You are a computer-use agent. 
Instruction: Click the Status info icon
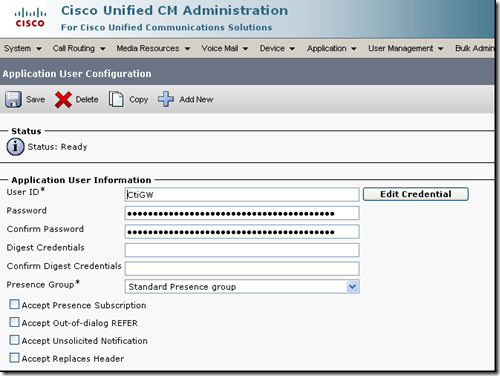coord(15,147)
